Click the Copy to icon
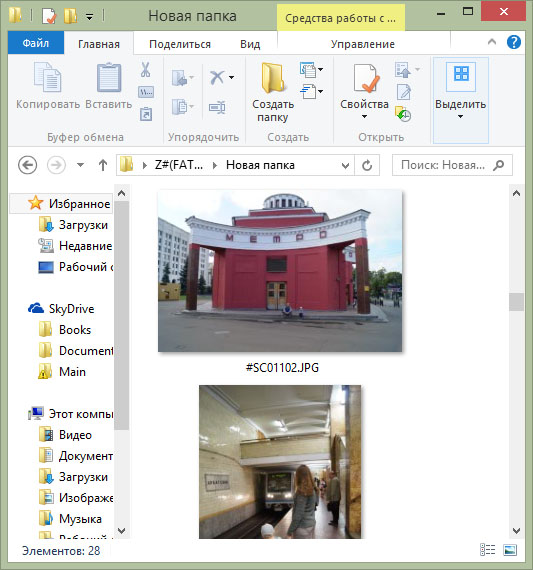The image size is (533, 570). (180, 107)
